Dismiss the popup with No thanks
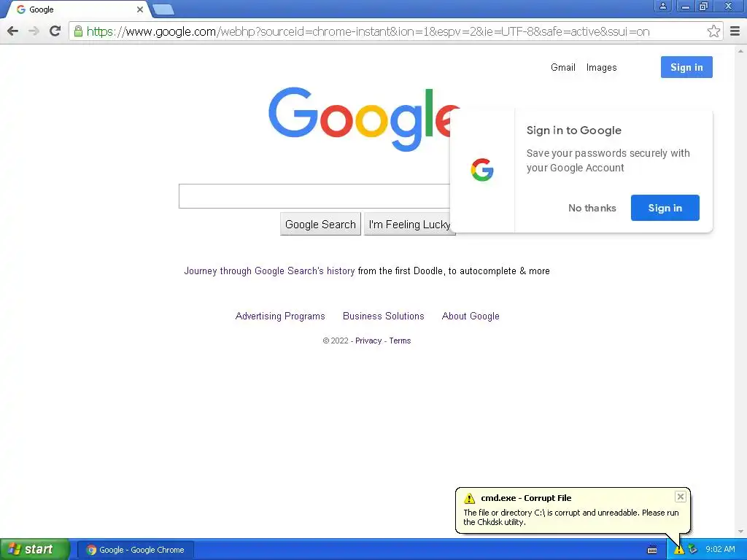Screen dimensions: 747x560 pyautogui.click(x=592, y=208)
